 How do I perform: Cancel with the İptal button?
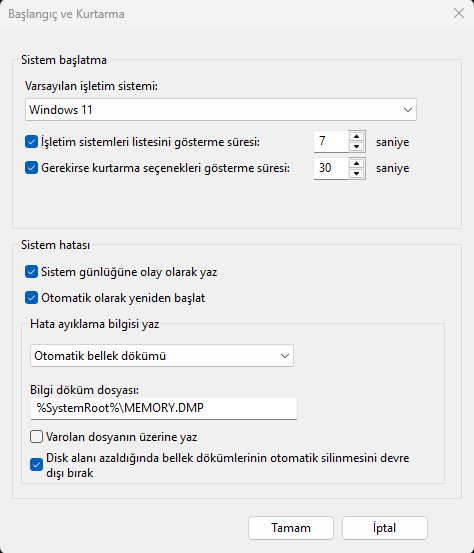click(385, 528)
